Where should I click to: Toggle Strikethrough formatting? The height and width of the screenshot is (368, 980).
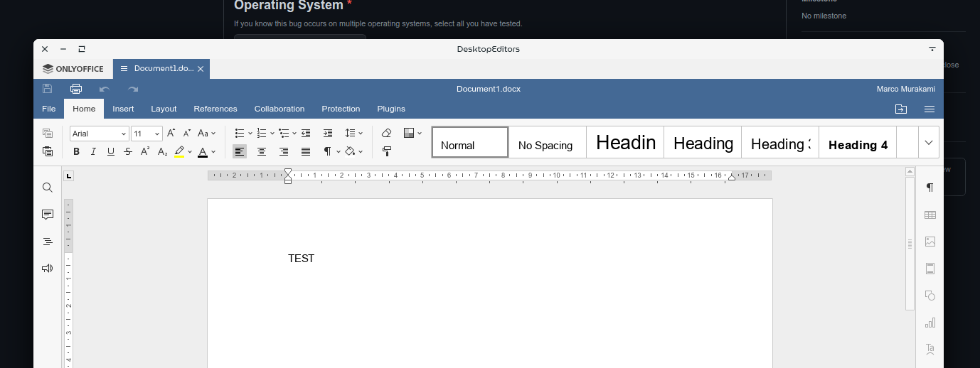click(x=128, y=151)
